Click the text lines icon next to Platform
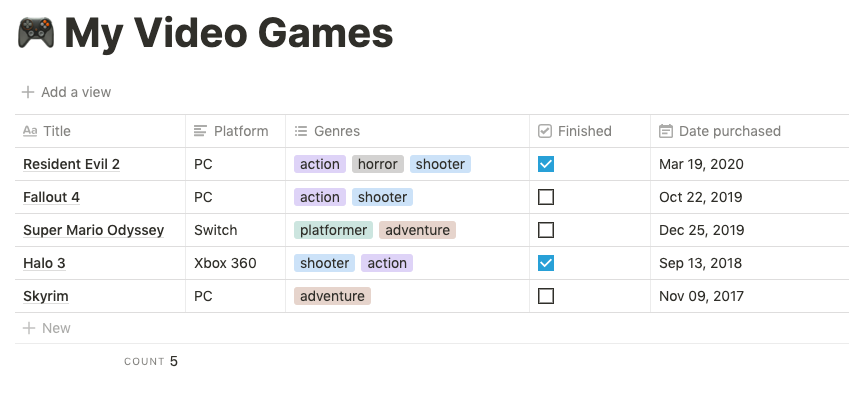The image size is (849, 404). coord(200,131)
